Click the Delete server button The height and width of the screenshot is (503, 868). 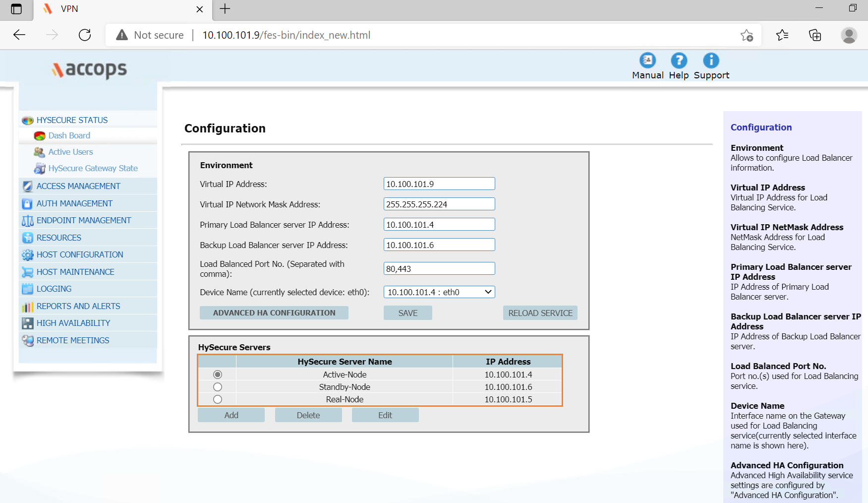[308, 415]
